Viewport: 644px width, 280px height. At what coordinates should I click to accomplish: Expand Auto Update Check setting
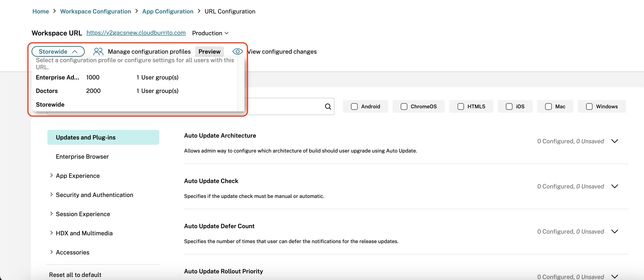614,186
